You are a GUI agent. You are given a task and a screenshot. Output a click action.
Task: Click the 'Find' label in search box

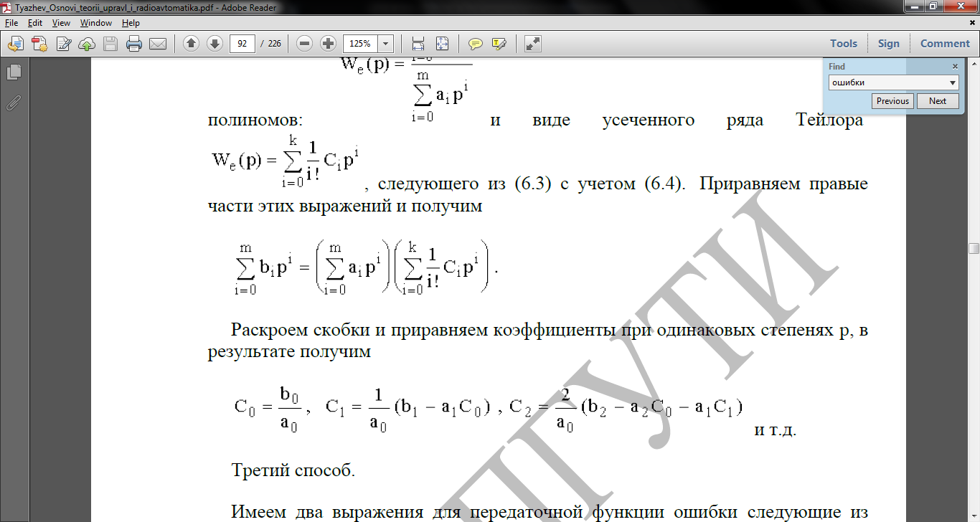click(837, 67)
